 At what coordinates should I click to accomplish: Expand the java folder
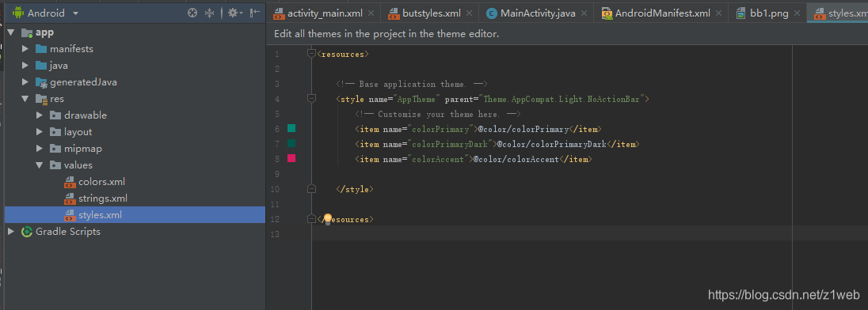point(25,66)
